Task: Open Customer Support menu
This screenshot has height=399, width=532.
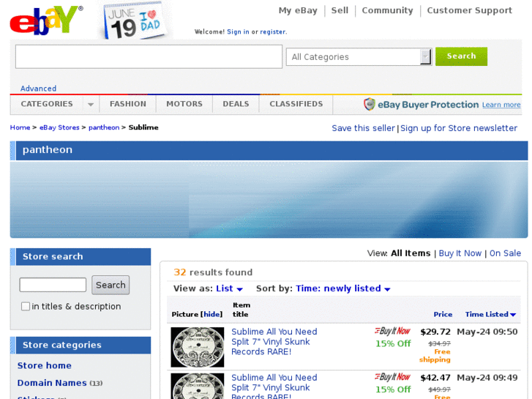Action: click(470, 10)
